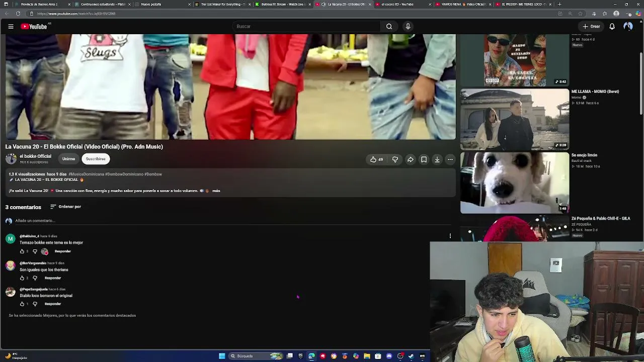Reply to @IkerVargasrubio with Responder
644x362 pixels.
pos(53,278)
